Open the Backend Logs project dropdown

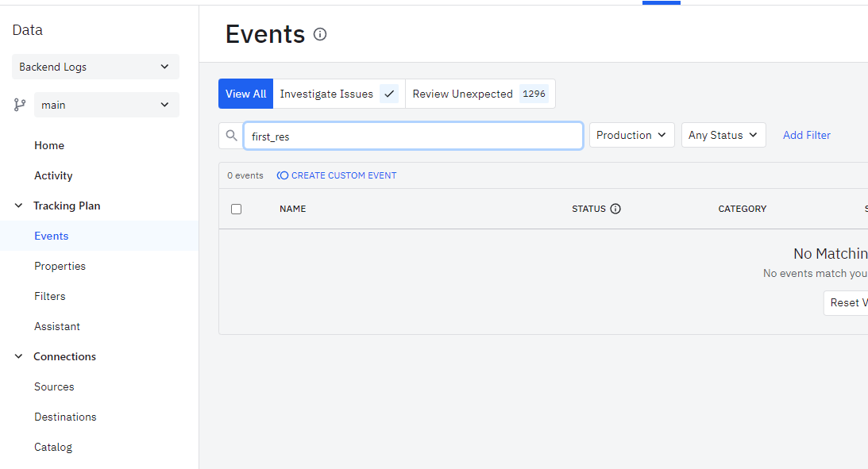coord(96,67)
